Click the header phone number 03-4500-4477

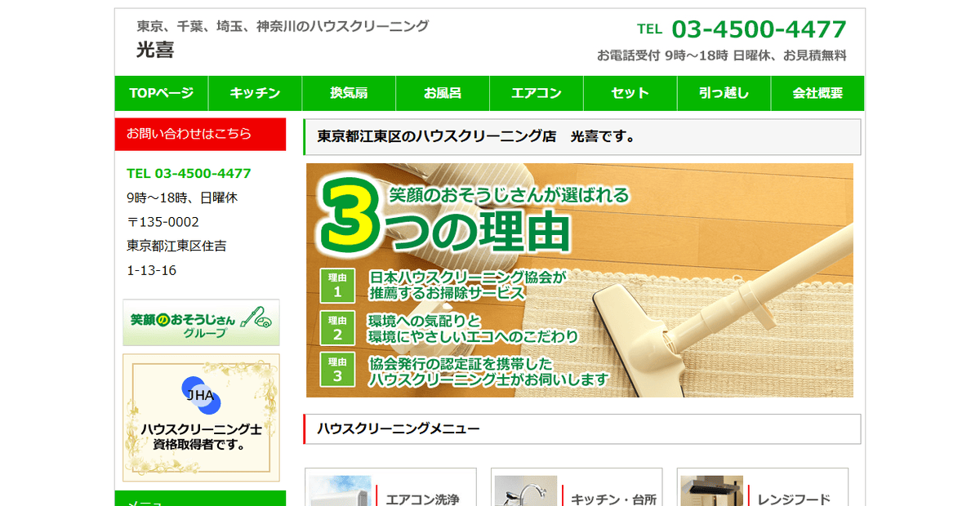pyautogui.click(x=759, y=29)
